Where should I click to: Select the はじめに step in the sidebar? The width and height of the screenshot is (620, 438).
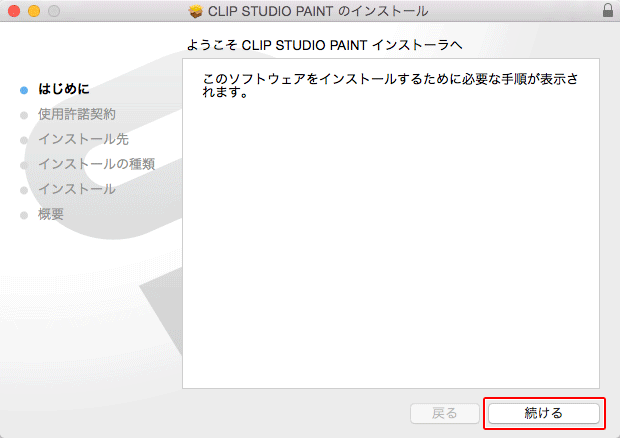(x=64, y=89)
